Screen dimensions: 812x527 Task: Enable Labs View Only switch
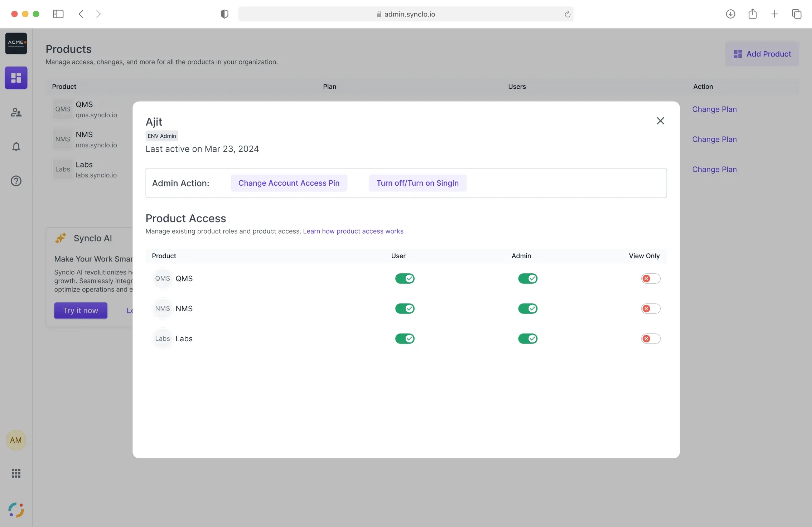[x=651, y=338]
